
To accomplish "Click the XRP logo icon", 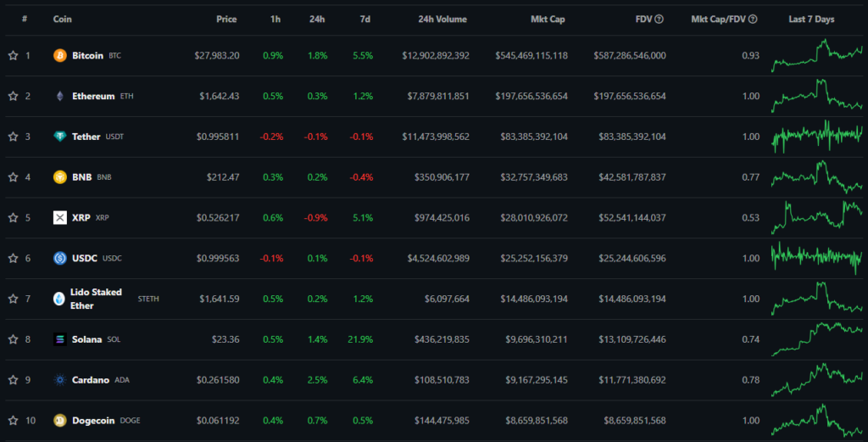I will click(x=60, y=218).
